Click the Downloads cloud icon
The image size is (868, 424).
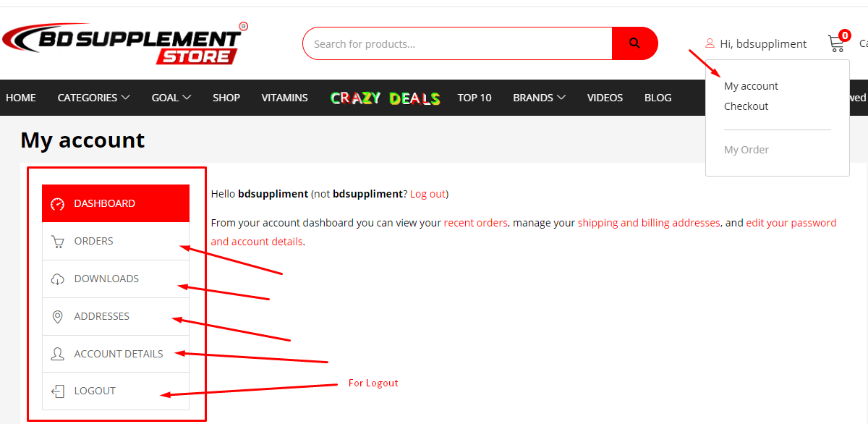tap(58, 279)
